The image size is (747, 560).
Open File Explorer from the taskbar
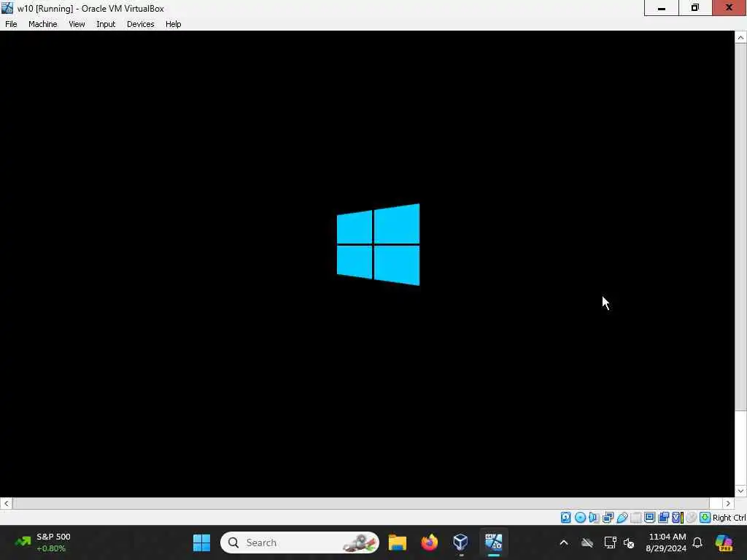(398, 542)
